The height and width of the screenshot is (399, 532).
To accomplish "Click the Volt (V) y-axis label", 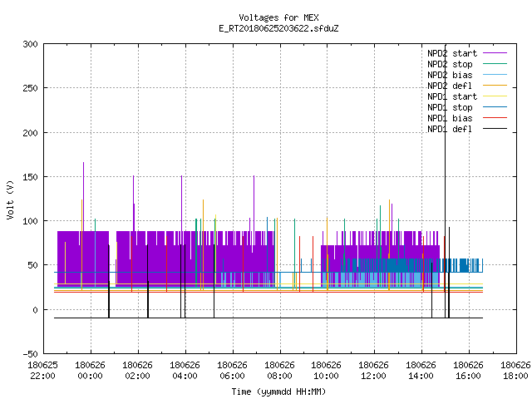I will pyautogui.click(x=10, y=199).
